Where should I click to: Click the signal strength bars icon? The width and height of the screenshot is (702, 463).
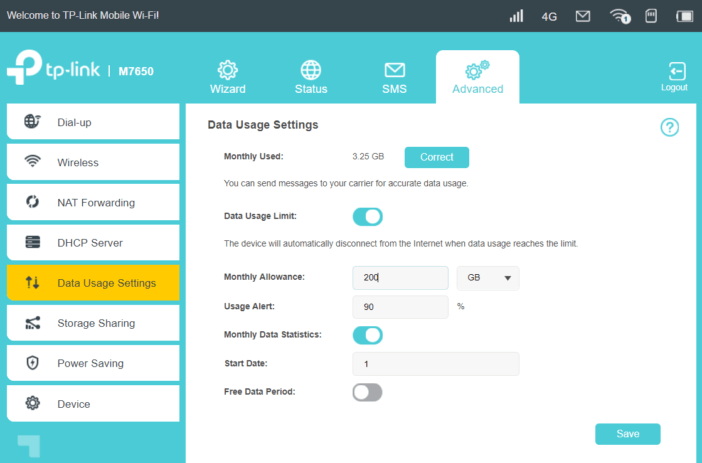coord(516,16)
